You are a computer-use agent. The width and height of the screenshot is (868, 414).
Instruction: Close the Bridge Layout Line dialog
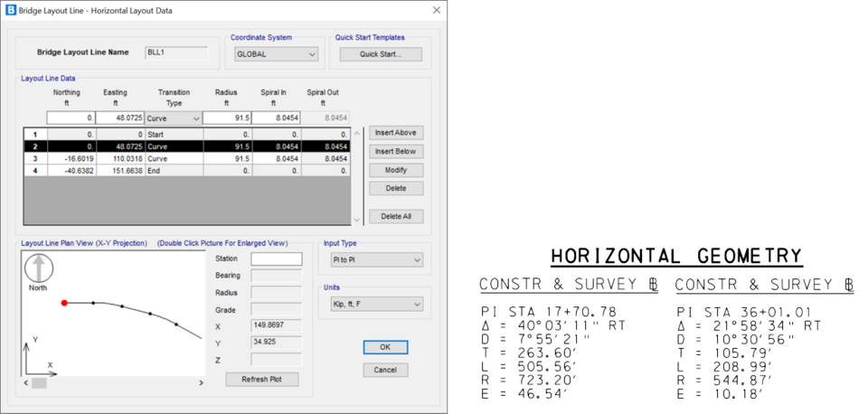[437, 10]
